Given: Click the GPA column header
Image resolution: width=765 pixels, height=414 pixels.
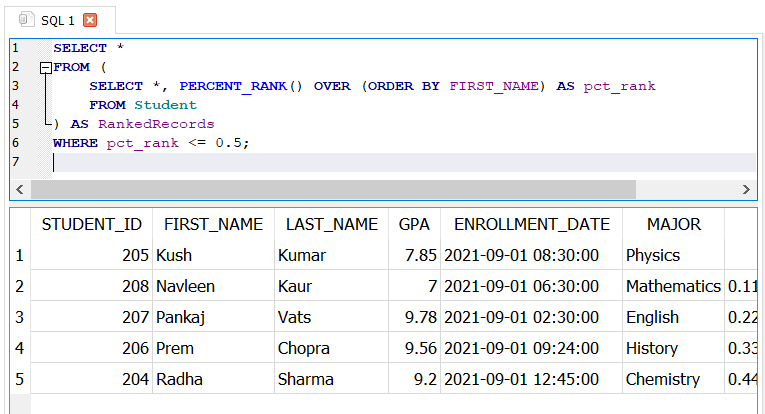Looking at the screenshot, I should [x=414, y=224].
